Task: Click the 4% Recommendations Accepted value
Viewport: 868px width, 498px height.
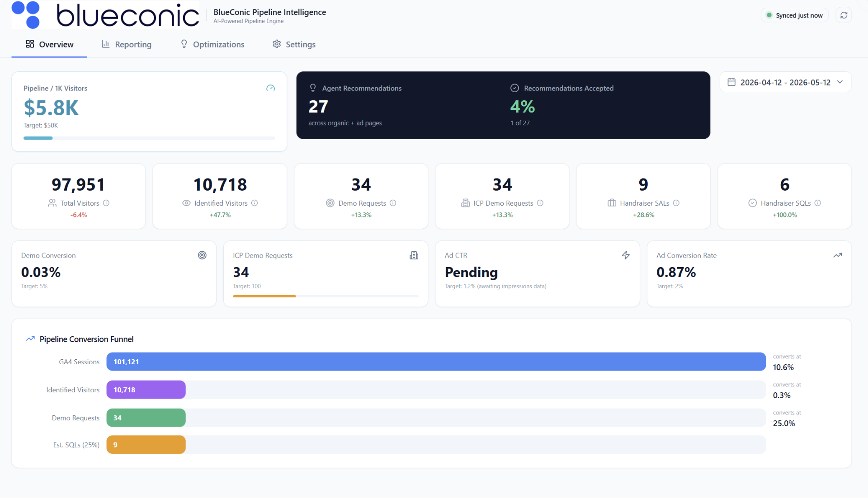Action: click(x=522, y=107)
